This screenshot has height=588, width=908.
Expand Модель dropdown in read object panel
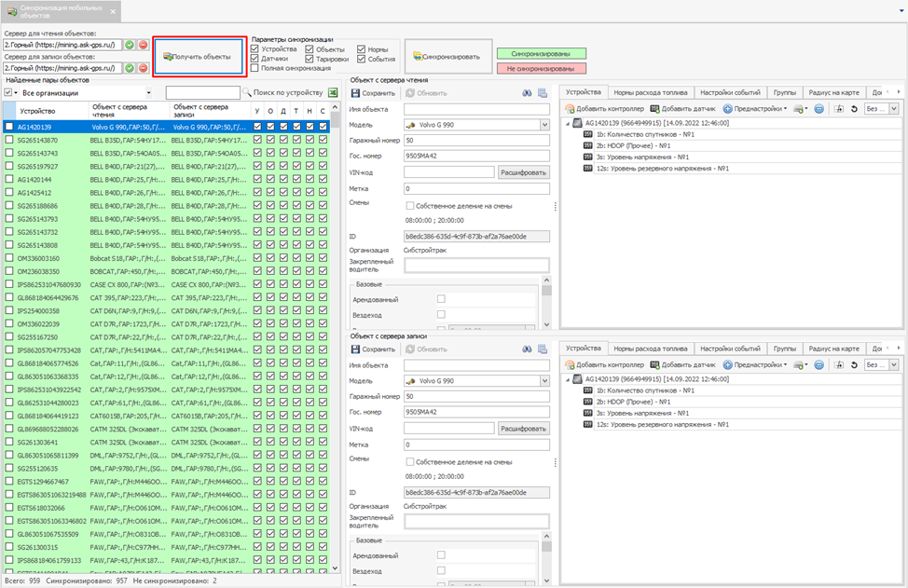click(545, 124)
